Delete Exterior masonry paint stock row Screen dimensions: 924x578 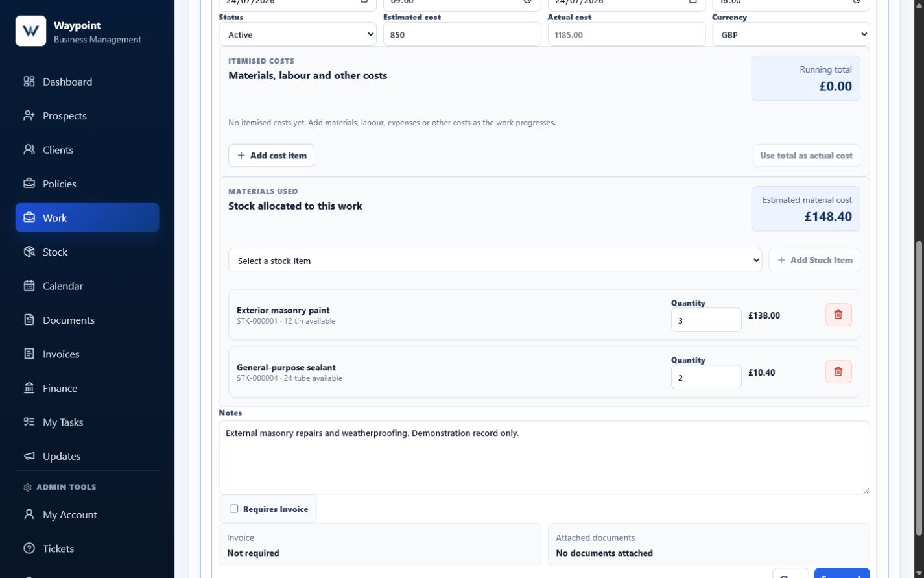point(838,315)
